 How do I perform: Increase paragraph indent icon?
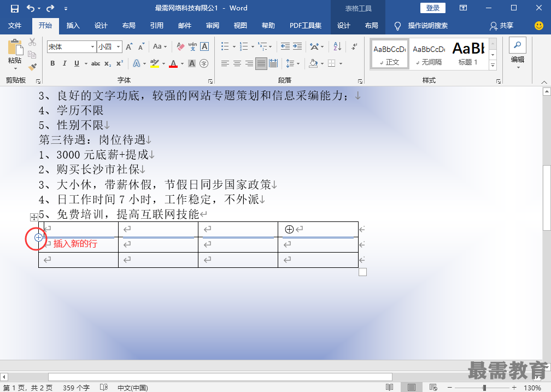click(297, 46)
